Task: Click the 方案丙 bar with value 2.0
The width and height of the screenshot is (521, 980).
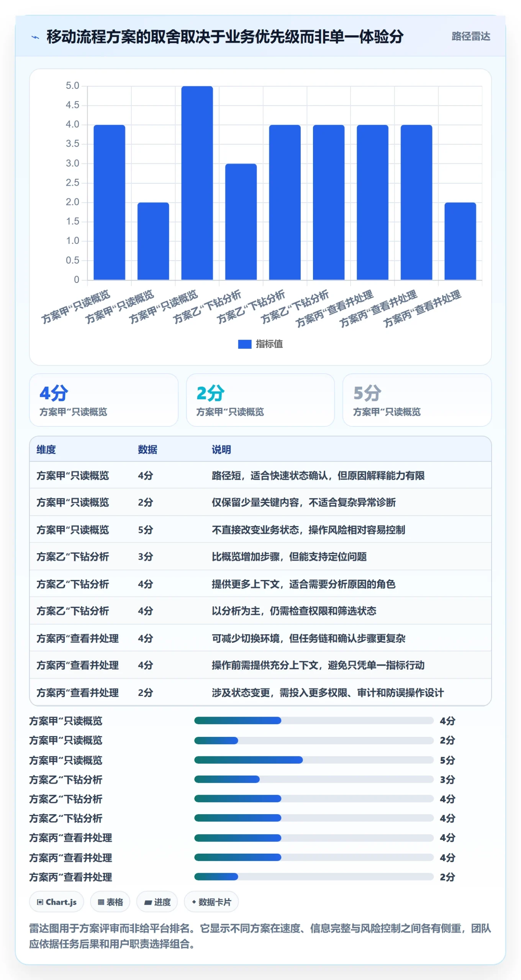Action: (x=460, y=241)
